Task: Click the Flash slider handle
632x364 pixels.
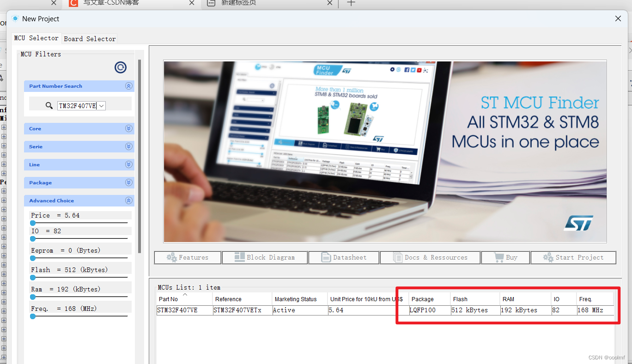Action: [x=33, y=278]
